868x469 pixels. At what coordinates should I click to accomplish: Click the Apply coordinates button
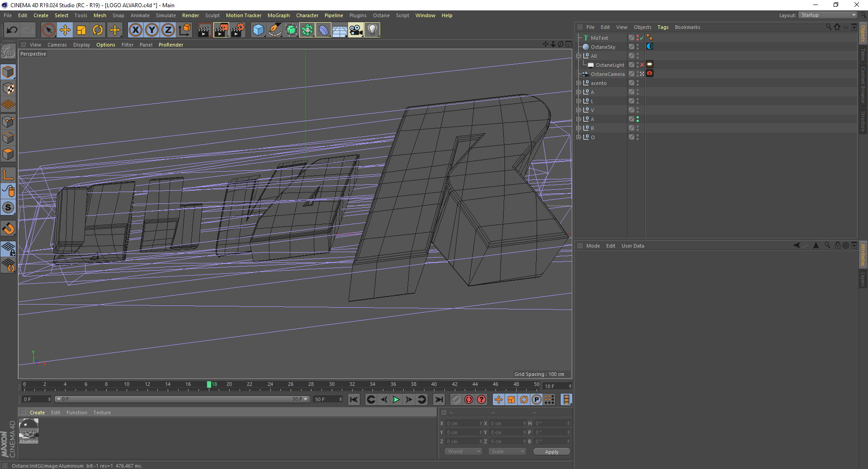pyautogui.click(x=552, y=451)
